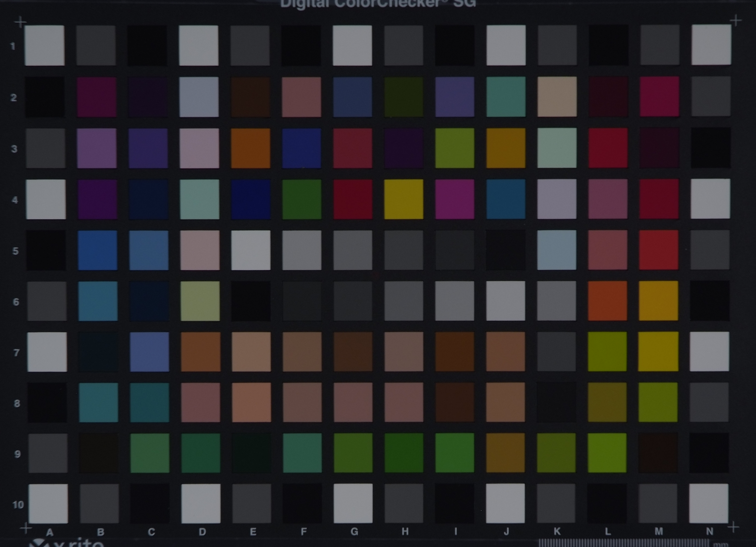Select the orange patch at E3
The width and height of the screenshot is (756, 547).
(250, 148)
